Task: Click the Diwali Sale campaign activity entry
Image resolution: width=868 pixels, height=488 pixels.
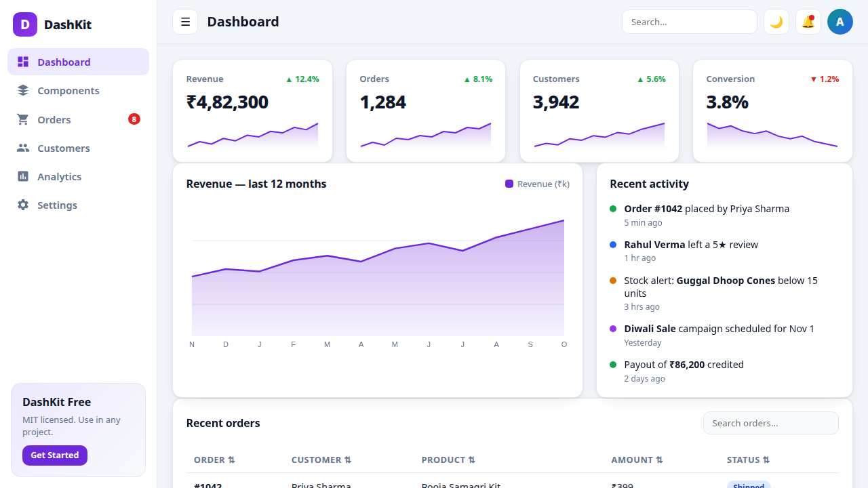Action: tap(724, 335)
